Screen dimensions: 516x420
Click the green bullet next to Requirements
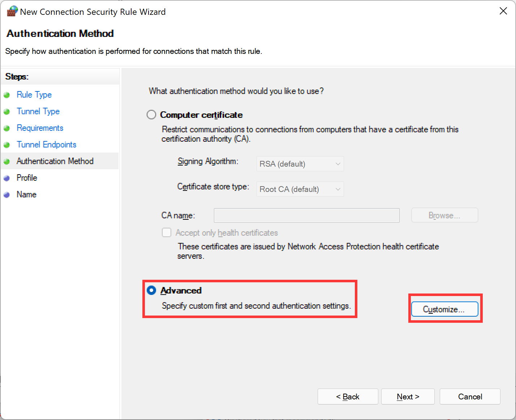click(7, 128)
